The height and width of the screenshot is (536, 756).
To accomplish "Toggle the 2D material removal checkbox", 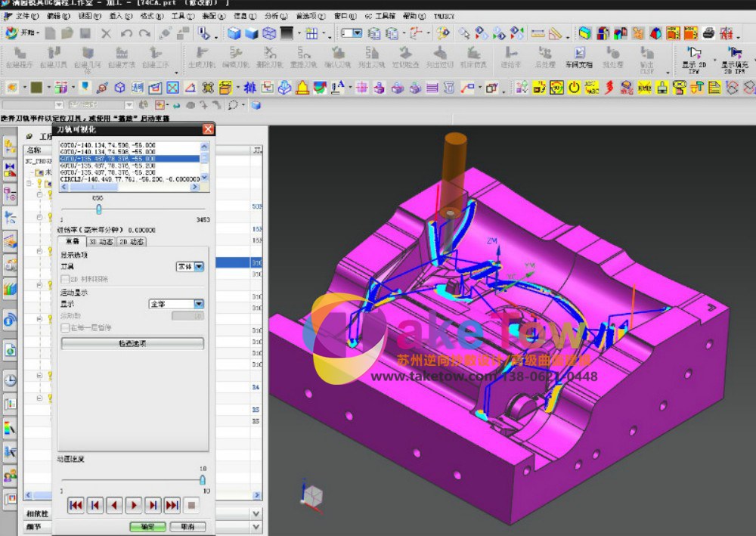I will [x=65, y=279].
